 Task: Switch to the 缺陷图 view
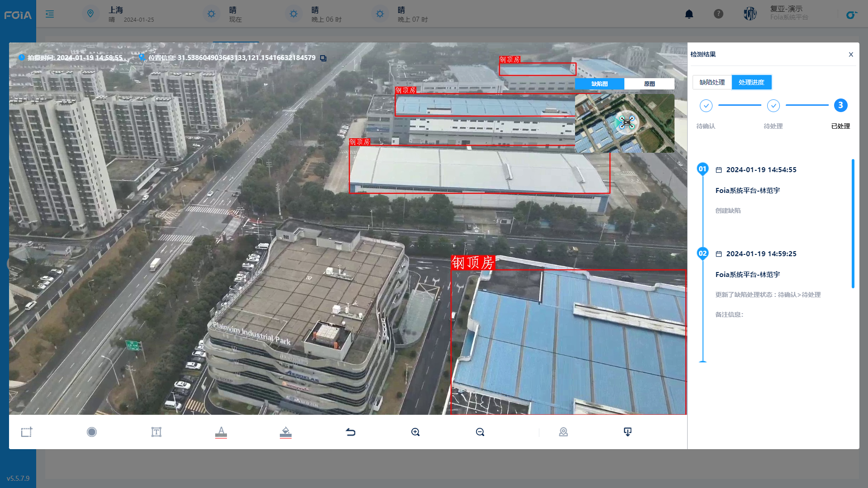[599, 84]
